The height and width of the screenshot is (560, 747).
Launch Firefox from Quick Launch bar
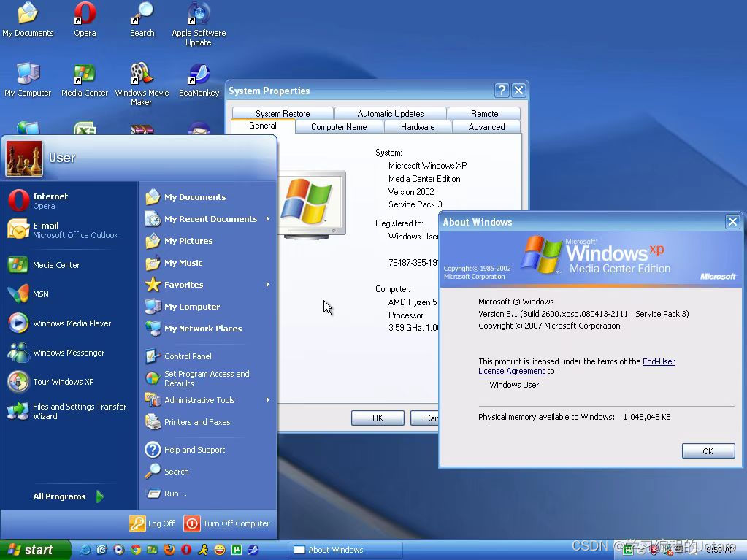(169, 550)
